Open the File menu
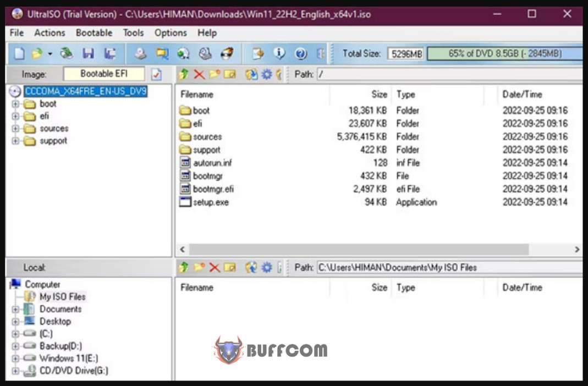The width and height of the screenshot is (588, 386). [17, 33]
